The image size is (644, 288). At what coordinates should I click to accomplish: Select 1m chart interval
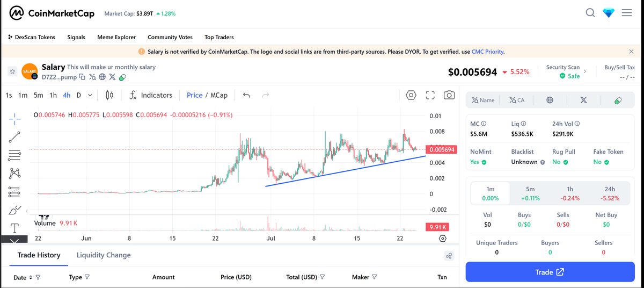pyautogui.click(x=23, y=95)
